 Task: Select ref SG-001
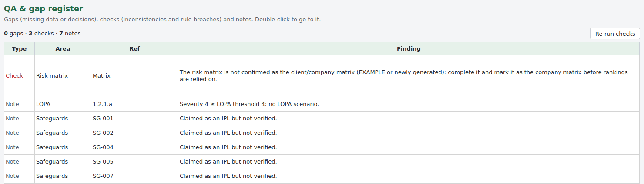tap(135, 119)
